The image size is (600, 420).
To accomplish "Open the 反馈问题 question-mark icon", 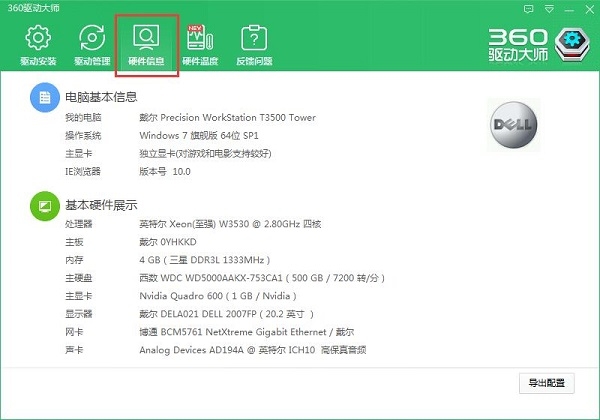I will tap(254, 38).
